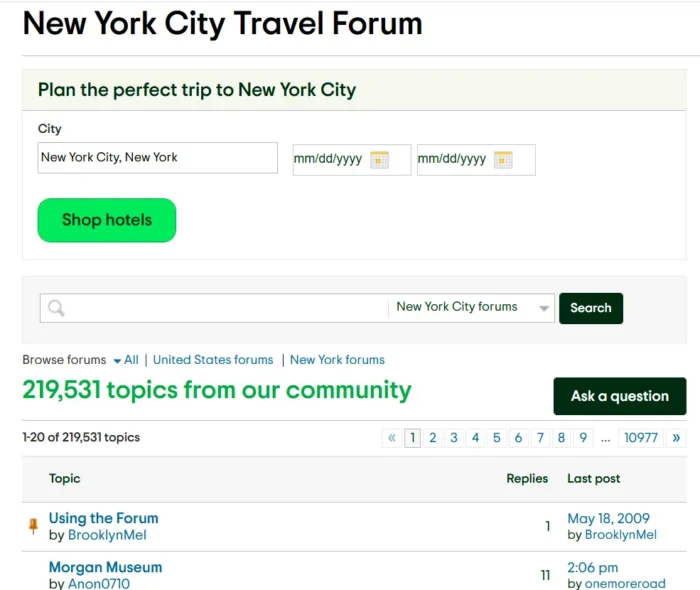This screenshot has width=700, height=590.
Task: Go to page 7
Action: pyautogui.click(x=540, y=438)
